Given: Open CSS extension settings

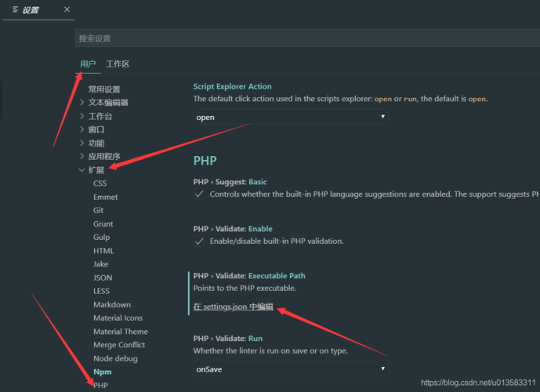Looking at the screenshot, I should click(100, 183).
